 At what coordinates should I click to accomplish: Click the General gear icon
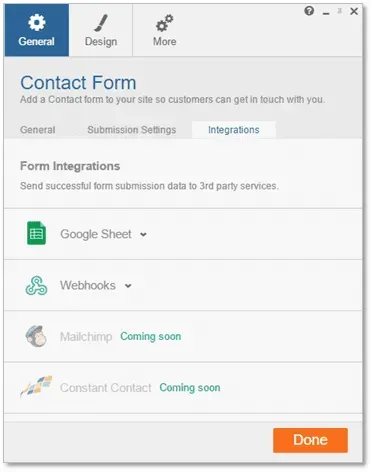36,22
